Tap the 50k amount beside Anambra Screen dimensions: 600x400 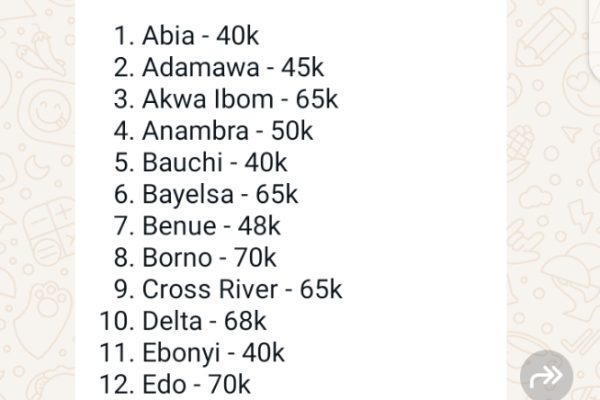292,131
